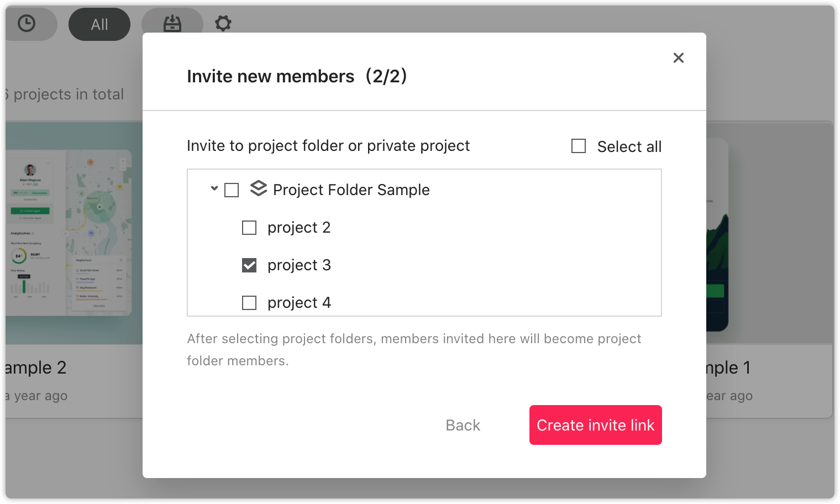Go Back to previous step
Viewport: 840px width, 504px height.
(x=463, y=425)
